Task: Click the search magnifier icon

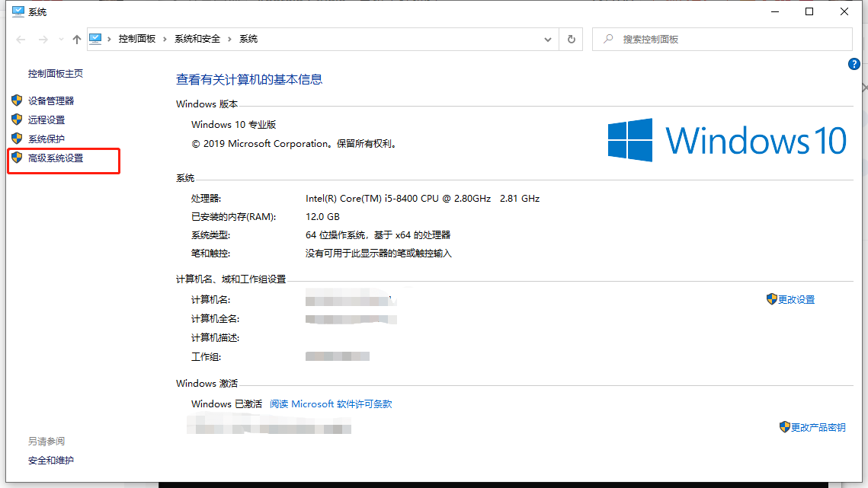Action: (x=608, y=39)
